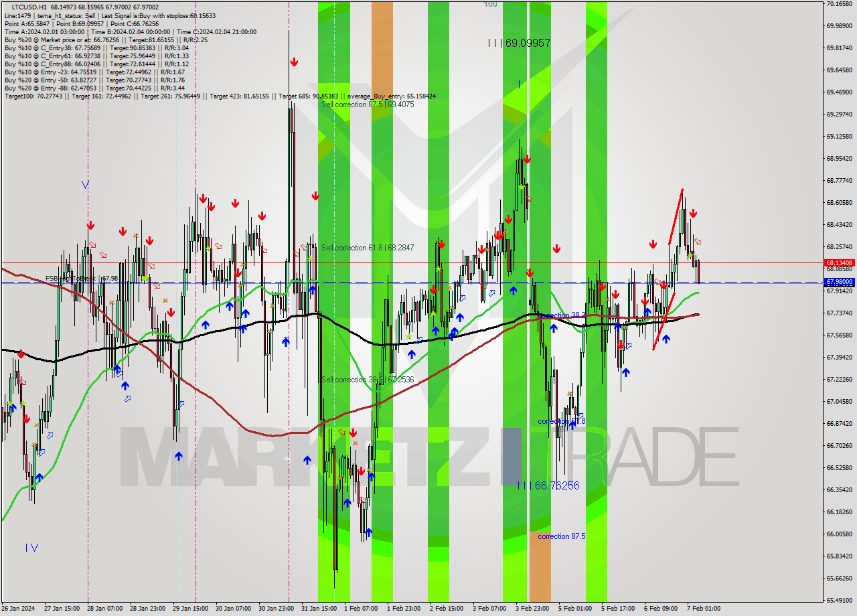The width and height of the screenshot is (857, 616).
Task: Click the 69.98900 price axis value
Action: (x=839, y=26)
